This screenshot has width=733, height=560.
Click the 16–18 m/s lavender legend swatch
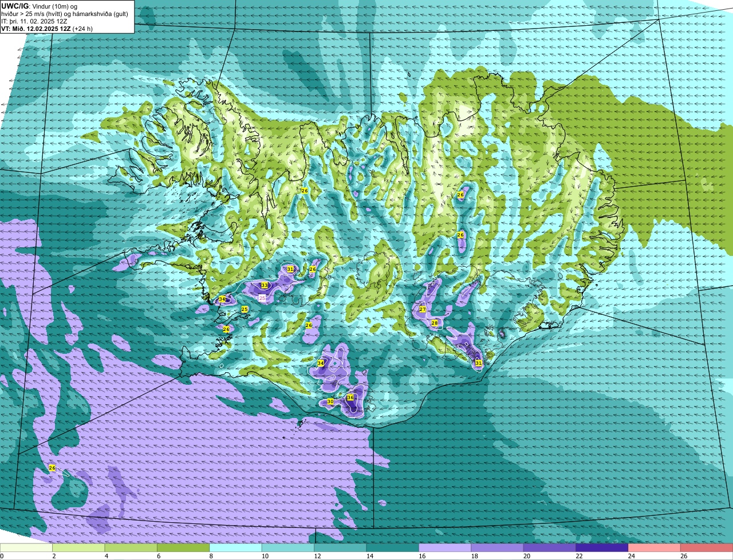click(x=445, y=548)
